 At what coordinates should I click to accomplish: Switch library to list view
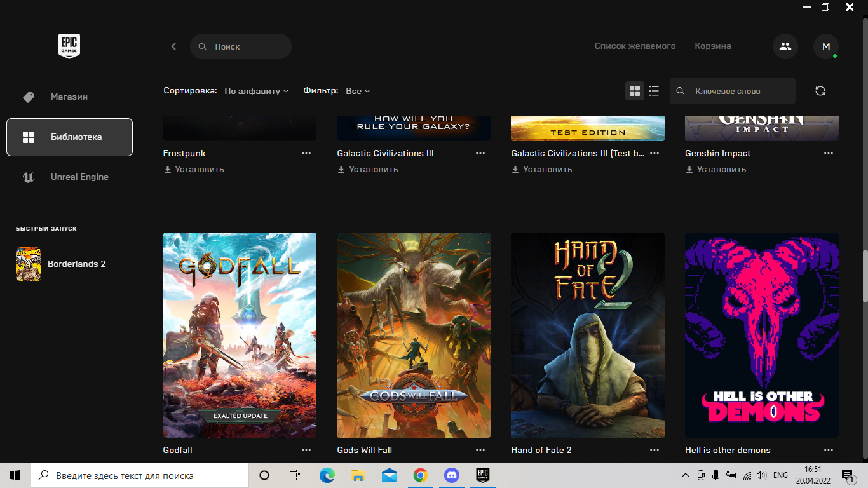point(654,91)
